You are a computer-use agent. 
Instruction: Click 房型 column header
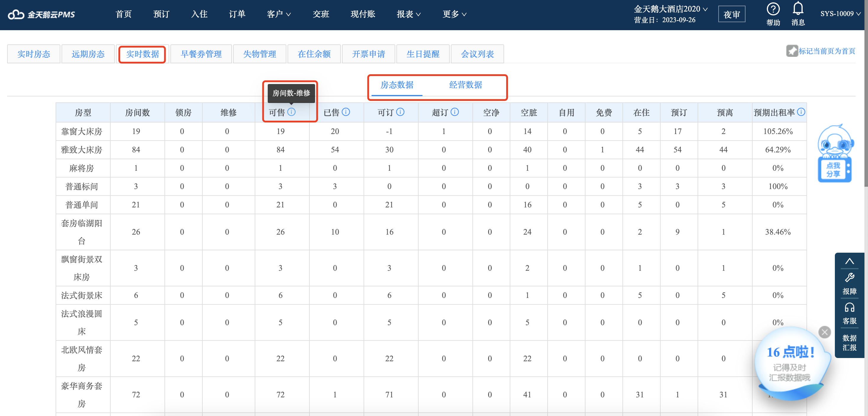(x=83, y=113)
